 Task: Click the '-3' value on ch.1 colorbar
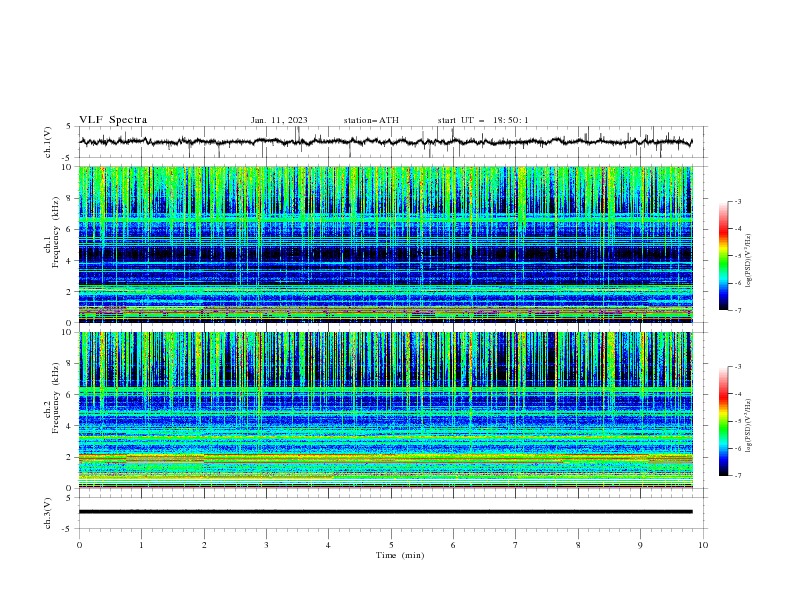(x=737, y=201)
